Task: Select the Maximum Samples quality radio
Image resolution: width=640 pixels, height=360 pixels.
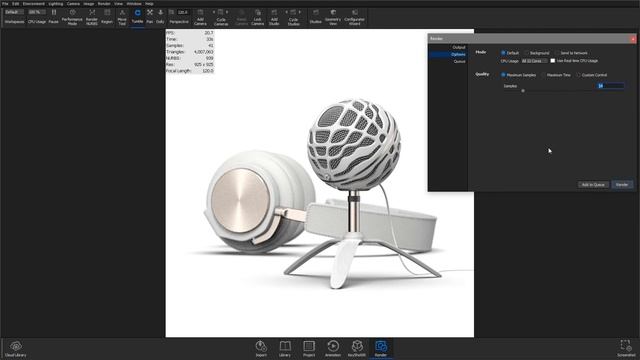Action: coord(503,75)
